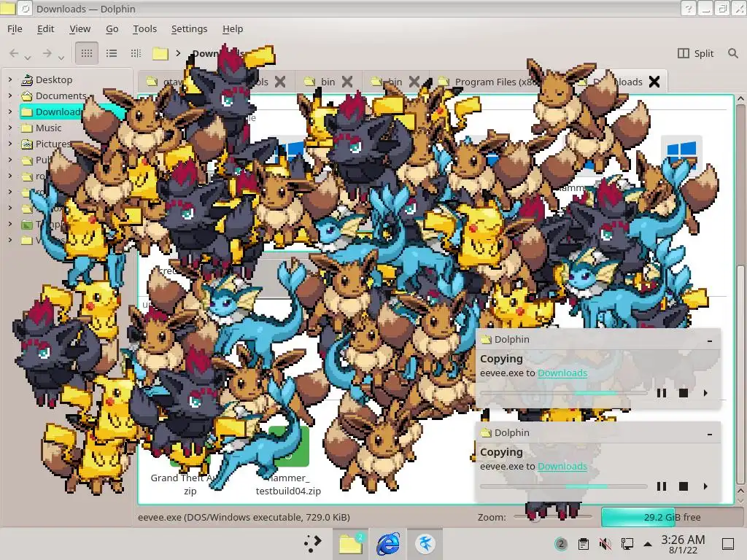Pause the second eevee.exe copy job
The image size is (747, 560).
point(661,486)
